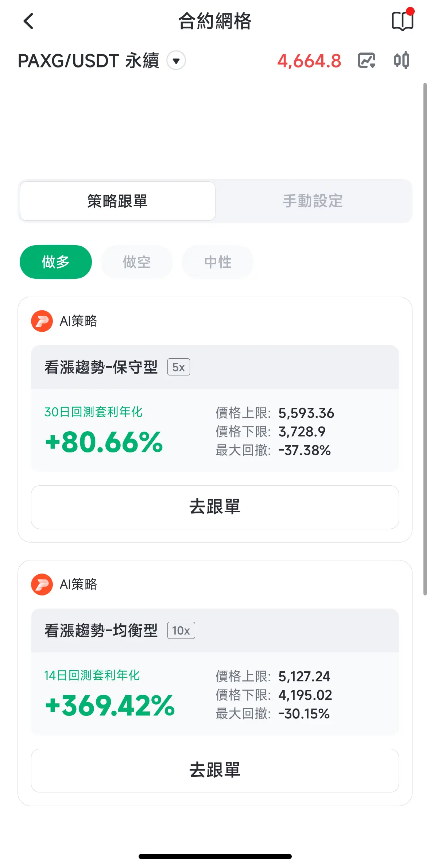
Task: Tap the 5x leverage badge
Action: coord(178,367)
